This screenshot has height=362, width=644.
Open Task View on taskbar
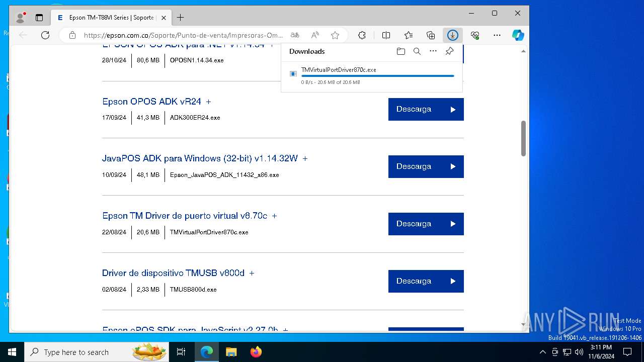[x=181, y=352]
